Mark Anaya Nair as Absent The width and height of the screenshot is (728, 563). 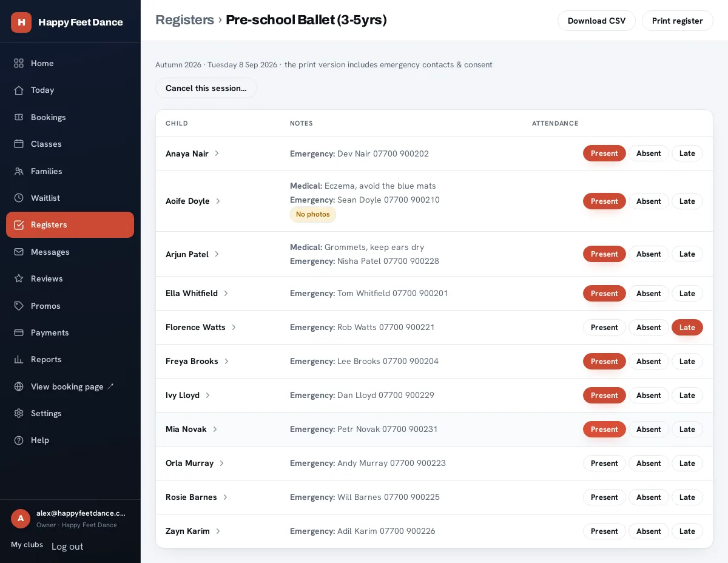649,153
